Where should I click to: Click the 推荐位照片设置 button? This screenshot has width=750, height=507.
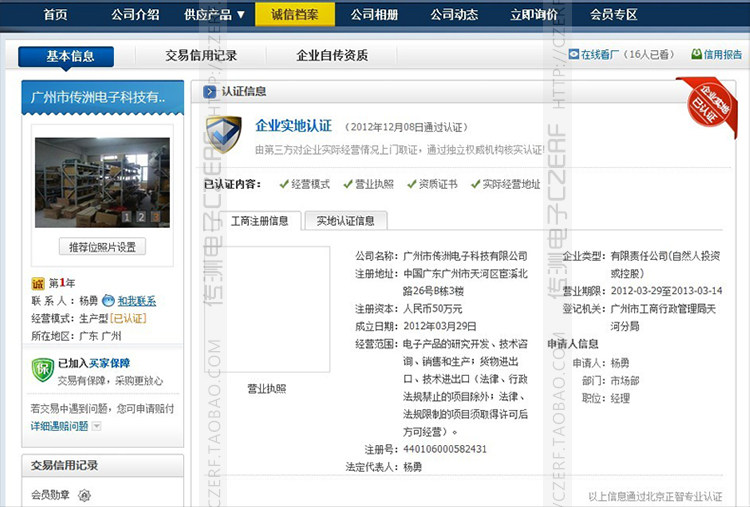point(102,247)
